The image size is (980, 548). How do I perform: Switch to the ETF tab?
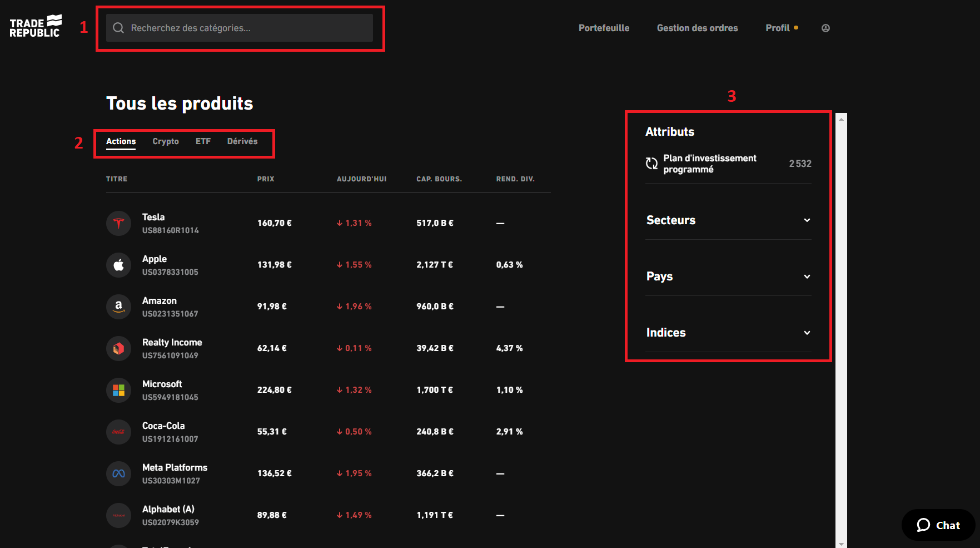pos(203,141)
